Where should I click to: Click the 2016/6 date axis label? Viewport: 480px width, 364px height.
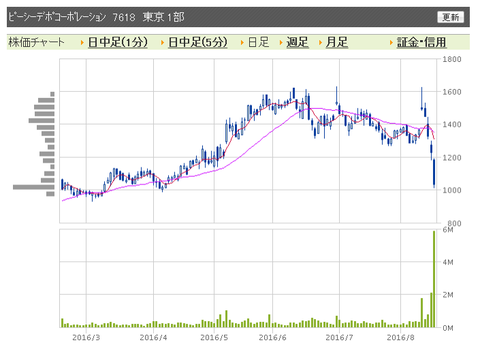click(x=272, y=338)
